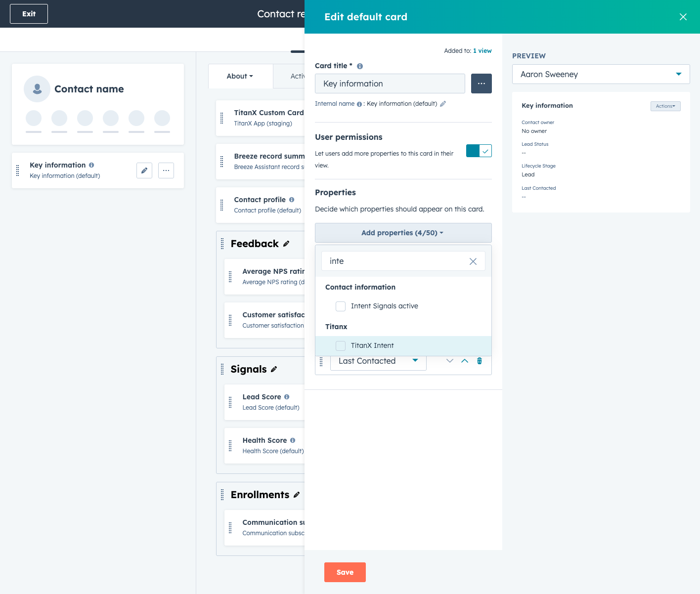
Task: Click the Titanx group heading
Action: point(336,327)
